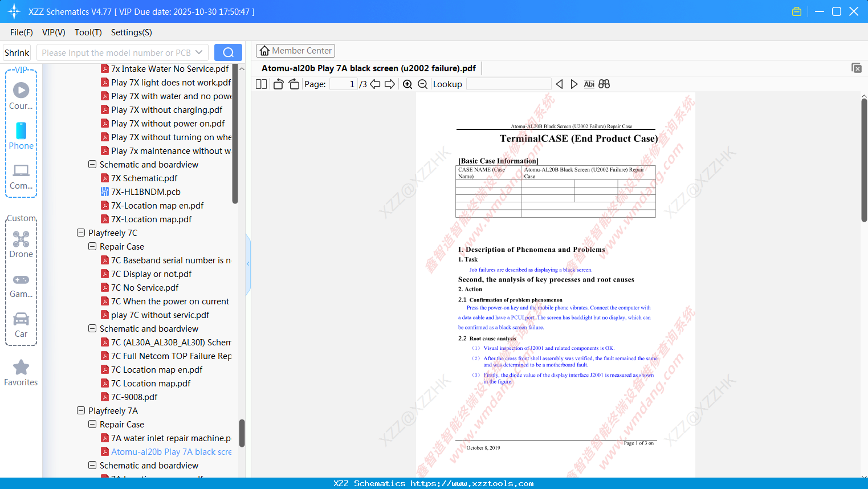
Task: Zoom in on the PDF
Action: pos(407,84)
